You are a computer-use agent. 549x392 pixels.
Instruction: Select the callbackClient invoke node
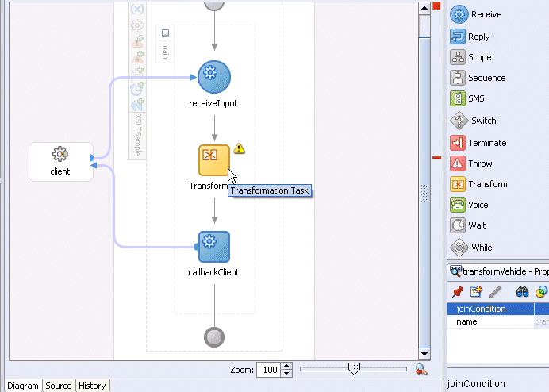tap(214, 247)
